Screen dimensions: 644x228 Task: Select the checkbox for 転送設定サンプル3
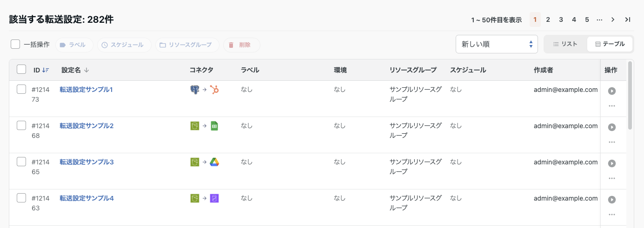(21, 162)
